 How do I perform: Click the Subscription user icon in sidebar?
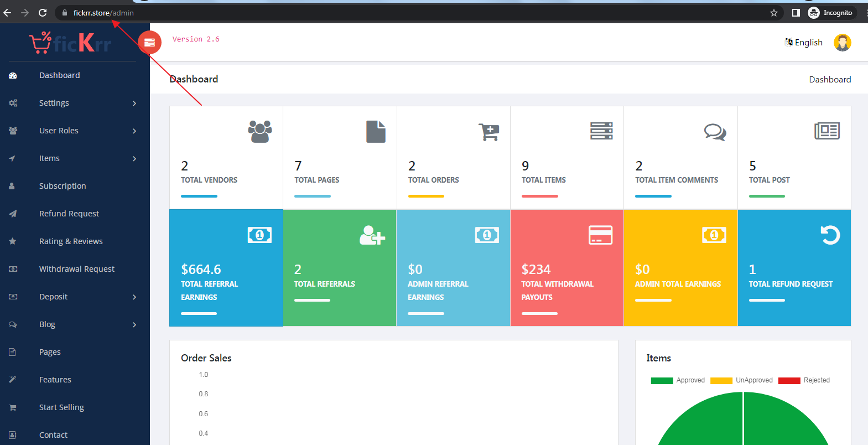12,186
